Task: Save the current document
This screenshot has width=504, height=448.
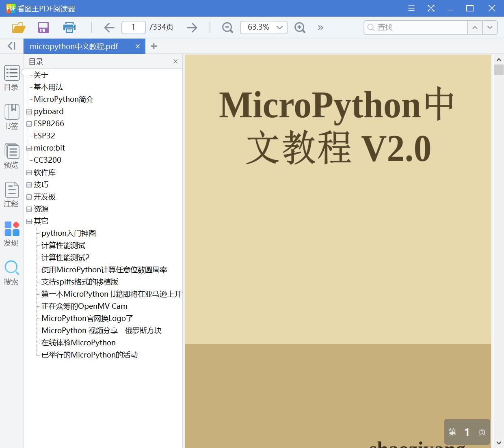Action: click(43, 28)
